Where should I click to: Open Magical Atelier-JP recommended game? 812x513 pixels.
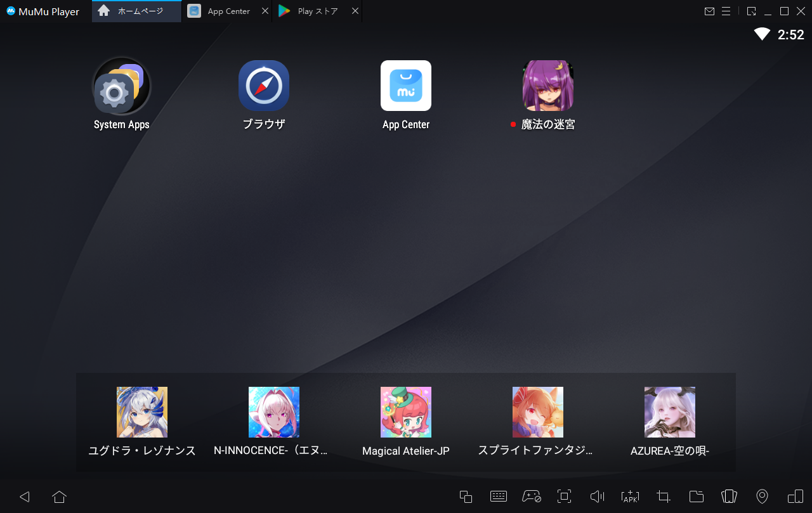(x=406, y=412)
